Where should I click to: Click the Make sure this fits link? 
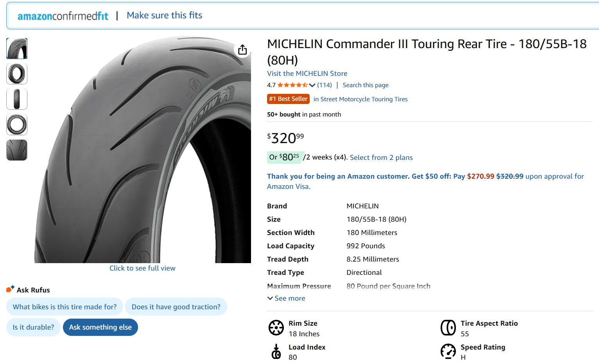tap(164, 16)
